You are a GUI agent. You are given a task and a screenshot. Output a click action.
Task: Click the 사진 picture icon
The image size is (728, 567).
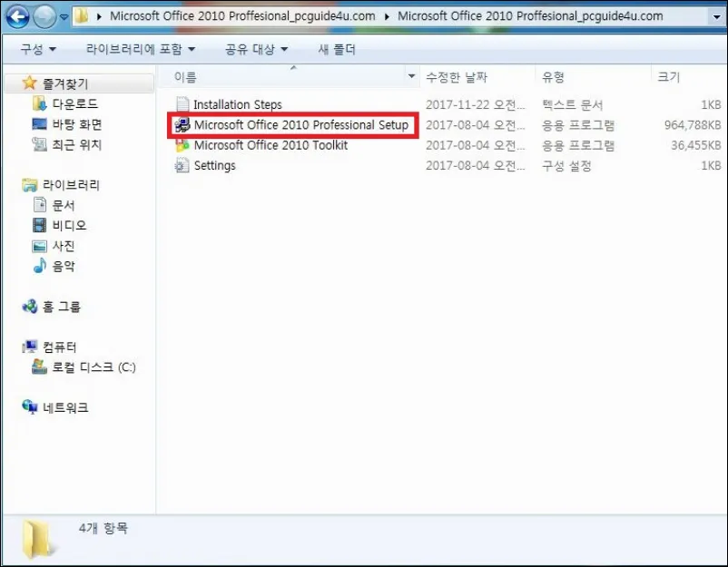point(39,246)
